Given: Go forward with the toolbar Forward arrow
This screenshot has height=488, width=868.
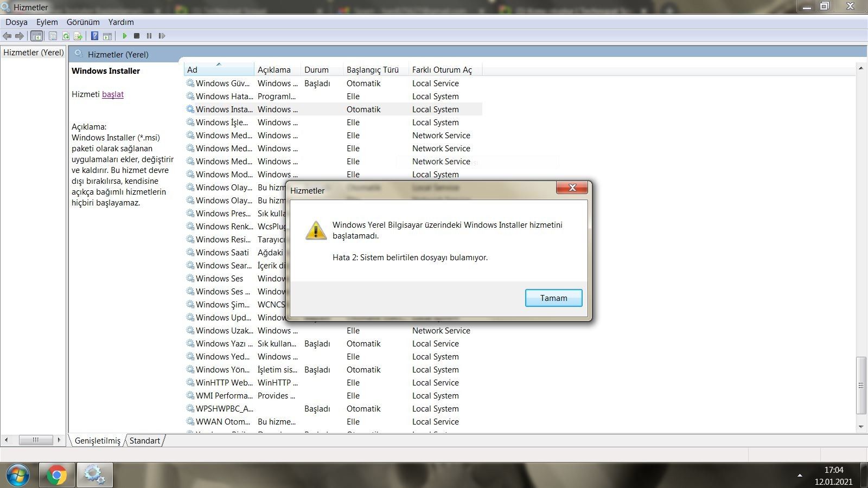Looking at the screenshot, I should (20, 36).
